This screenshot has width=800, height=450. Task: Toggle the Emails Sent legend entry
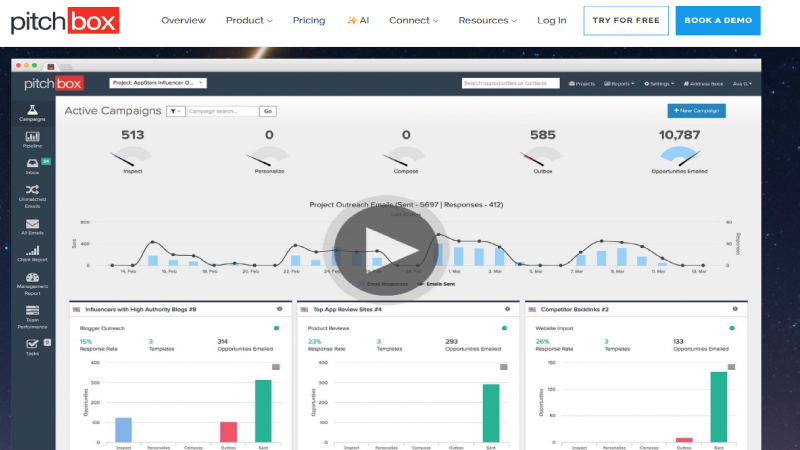(x=437, y=284)
